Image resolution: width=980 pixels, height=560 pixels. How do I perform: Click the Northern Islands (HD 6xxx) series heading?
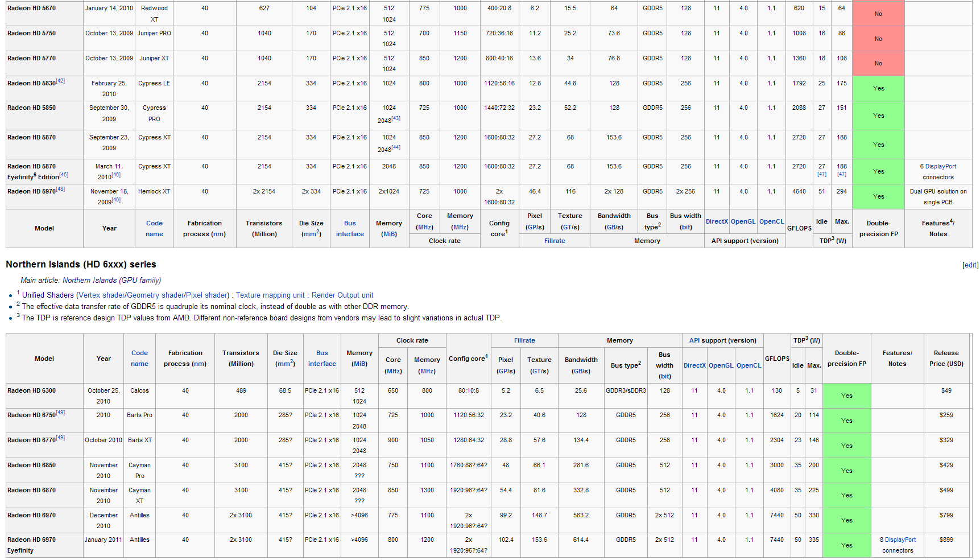[x=81, y=264]
